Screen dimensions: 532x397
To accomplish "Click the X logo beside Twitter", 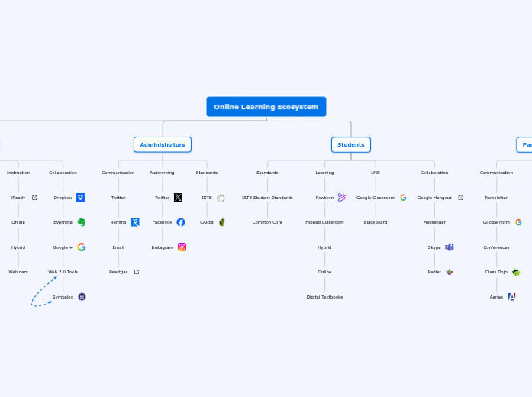I will click(178, 198).
